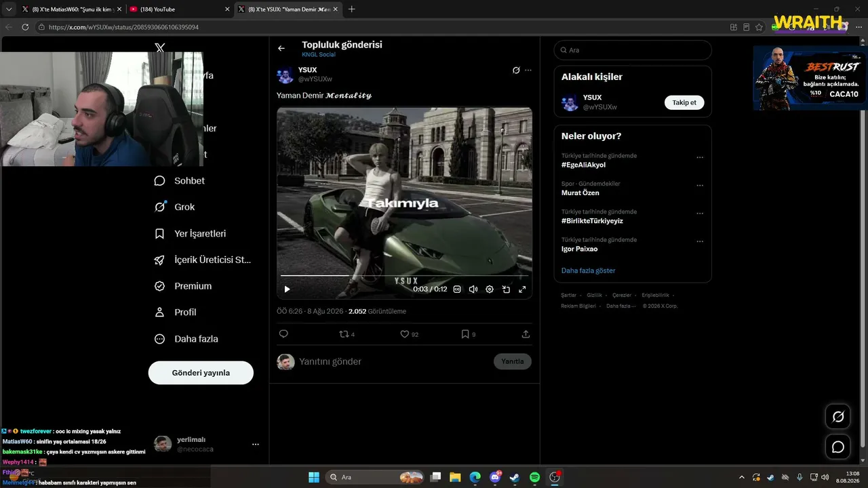Open the Grok icon in the sidebar
Image resolution: width=868 pixels, height=488 pixels.
coord(160,207)
